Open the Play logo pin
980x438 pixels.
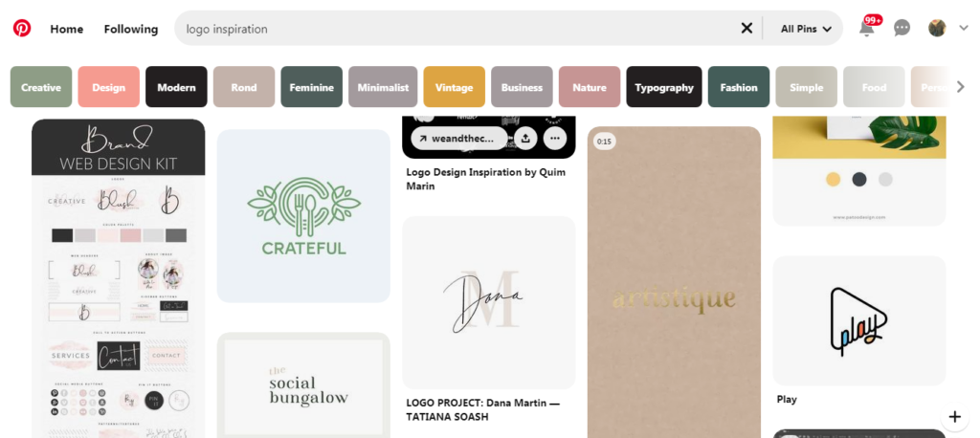[x=859, y=320]
